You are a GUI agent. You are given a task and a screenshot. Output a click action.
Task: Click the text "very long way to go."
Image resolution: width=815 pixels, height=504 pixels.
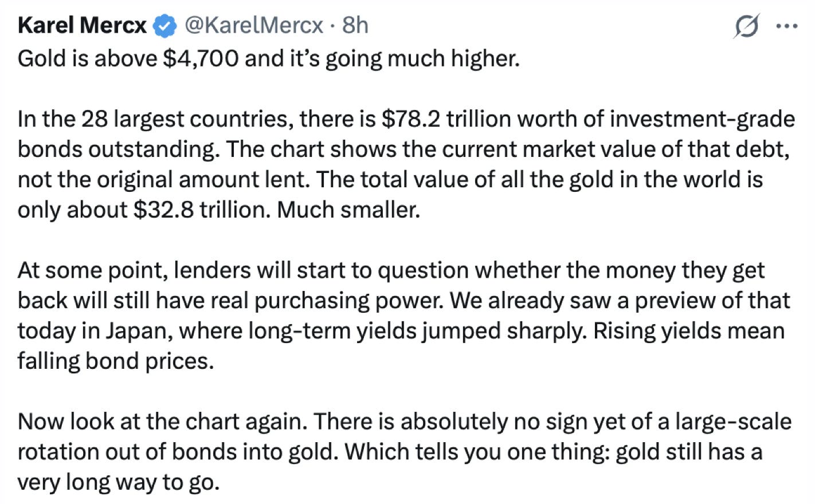(x=118, y=482)
